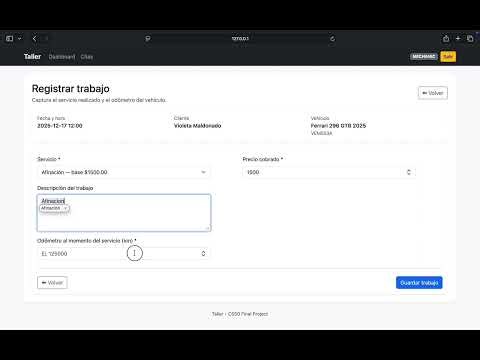Screen dimensions: 480x360
Task: Click the reader icon left of address bar
Action: (148, 39)
